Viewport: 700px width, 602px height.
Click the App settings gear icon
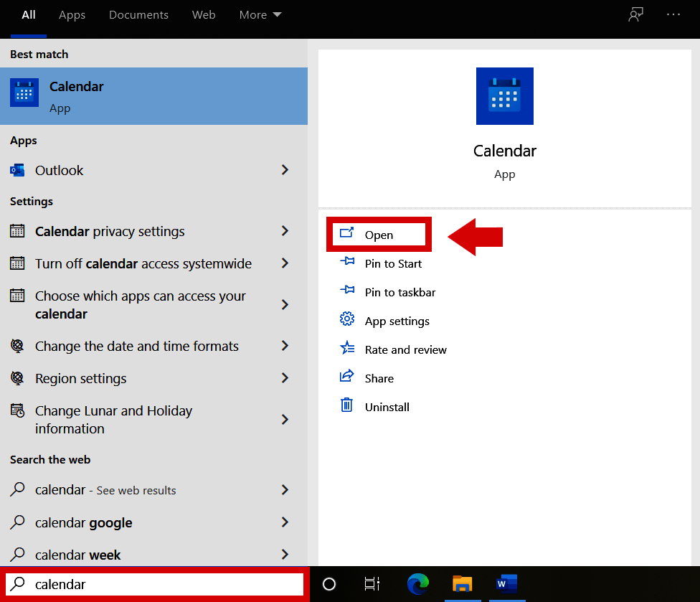347,319
